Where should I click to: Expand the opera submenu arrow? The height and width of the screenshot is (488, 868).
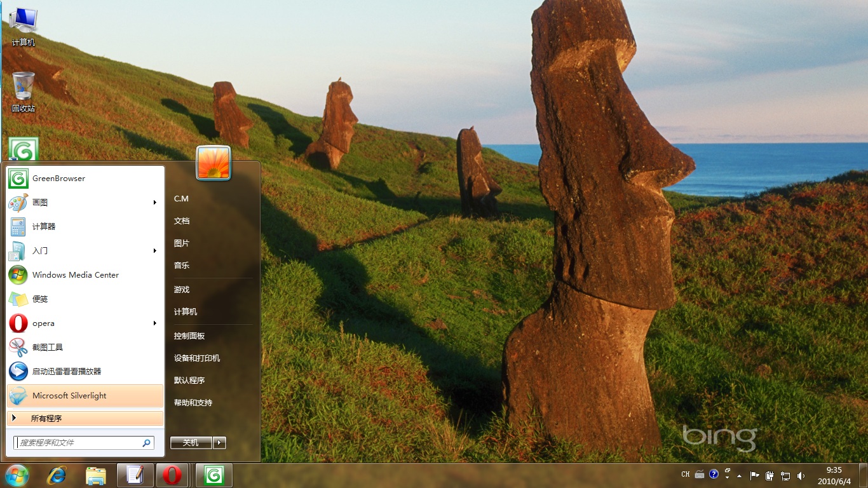pyautogui.click(x=154, y=323)
